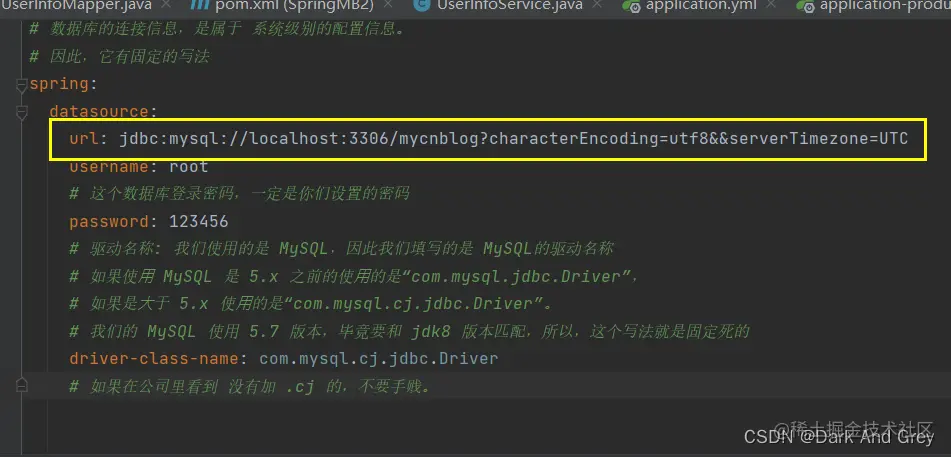Close the application.yml tab
The width and height of the screenshot is (951, 457).
coord(771,5)
